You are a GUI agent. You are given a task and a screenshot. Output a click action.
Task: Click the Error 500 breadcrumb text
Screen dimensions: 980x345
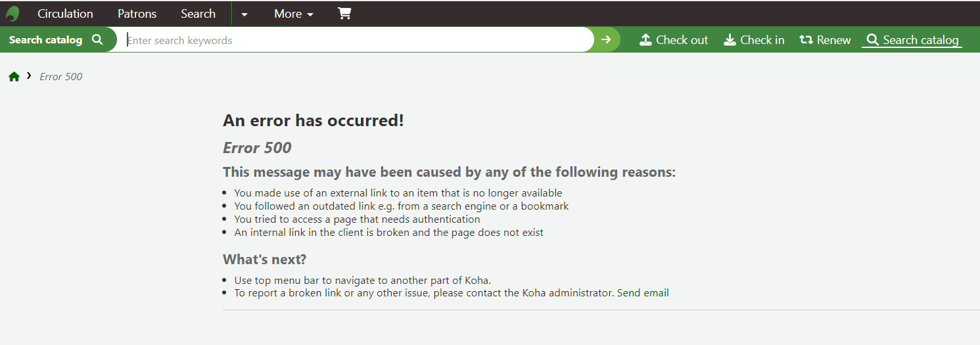tap(61, 77)
